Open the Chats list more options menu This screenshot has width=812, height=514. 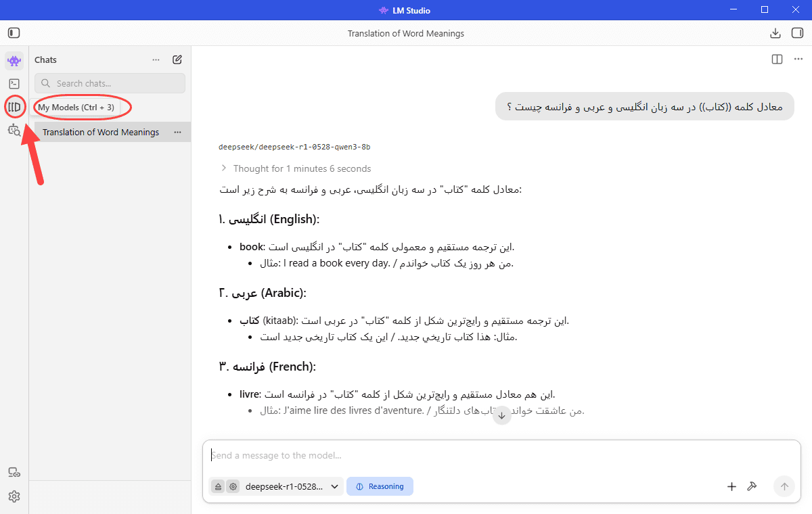click(156, 60)
